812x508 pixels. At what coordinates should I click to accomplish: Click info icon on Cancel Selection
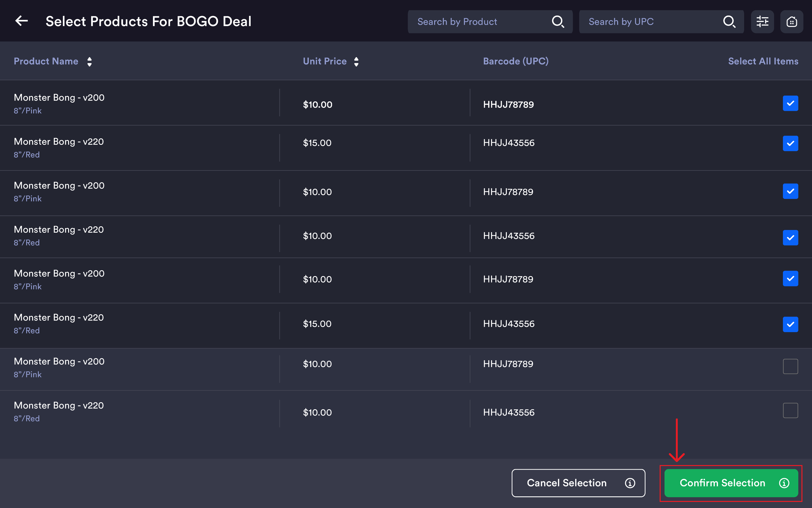(x=630, y=483)
